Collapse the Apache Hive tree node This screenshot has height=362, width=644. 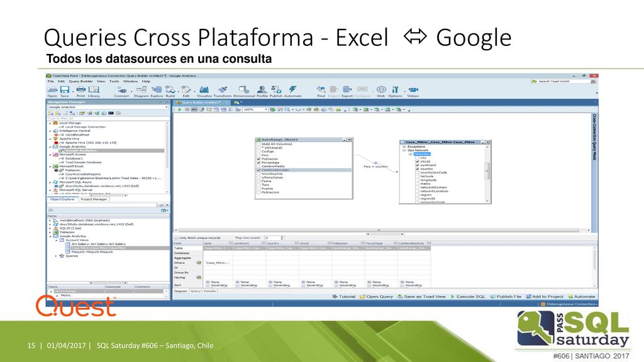[x=50, y=139]
